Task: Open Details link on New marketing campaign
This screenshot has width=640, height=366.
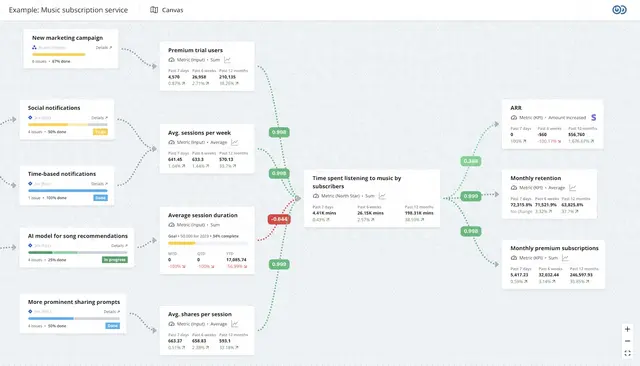Action: coord(104,48)
